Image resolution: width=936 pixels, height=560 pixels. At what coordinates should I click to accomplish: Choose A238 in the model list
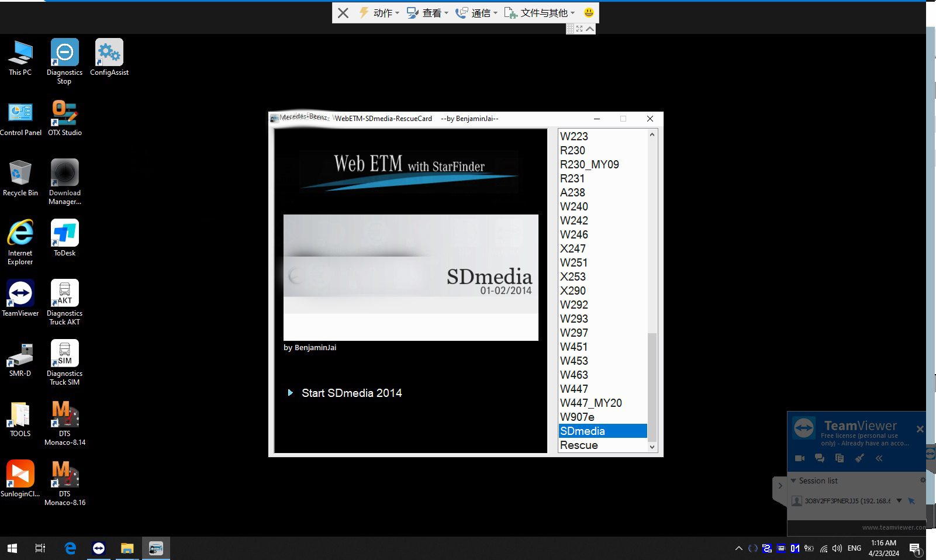pos(603,192)
